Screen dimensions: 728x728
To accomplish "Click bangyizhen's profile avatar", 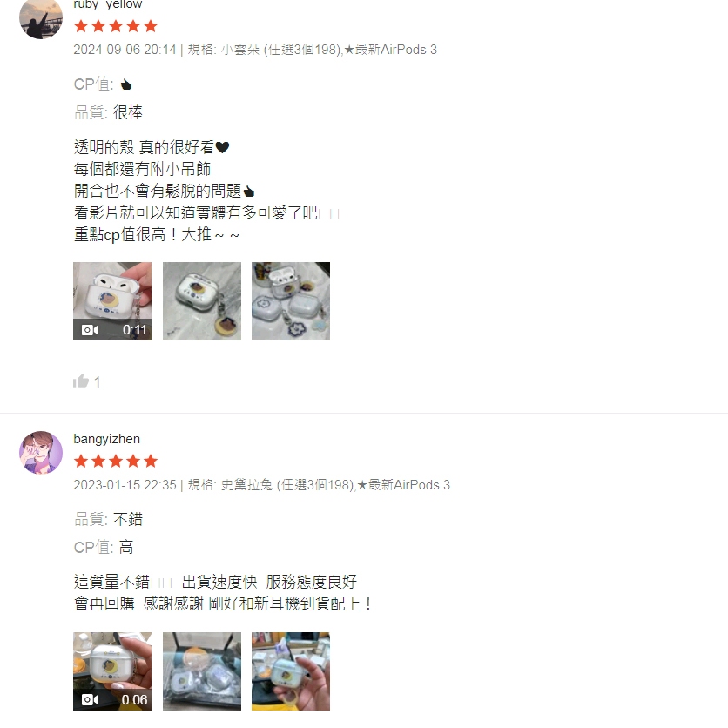I will click(x=41, y=453).
